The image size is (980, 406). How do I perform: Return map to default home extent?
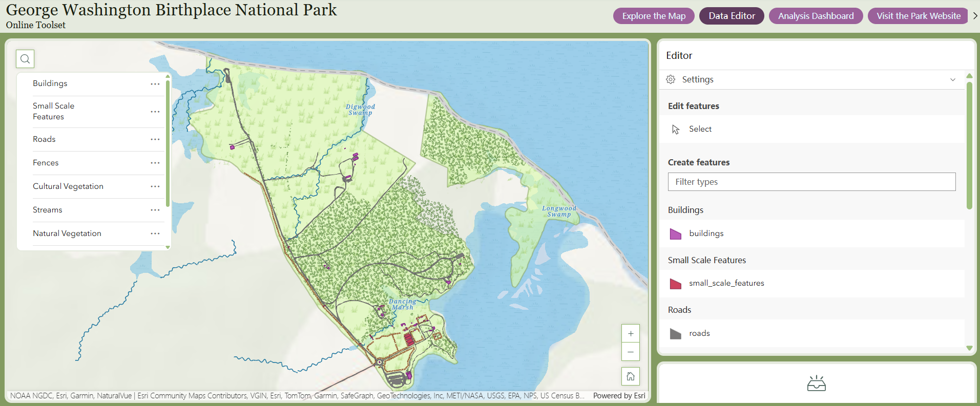pyautogui.click(x=631, y=376)
